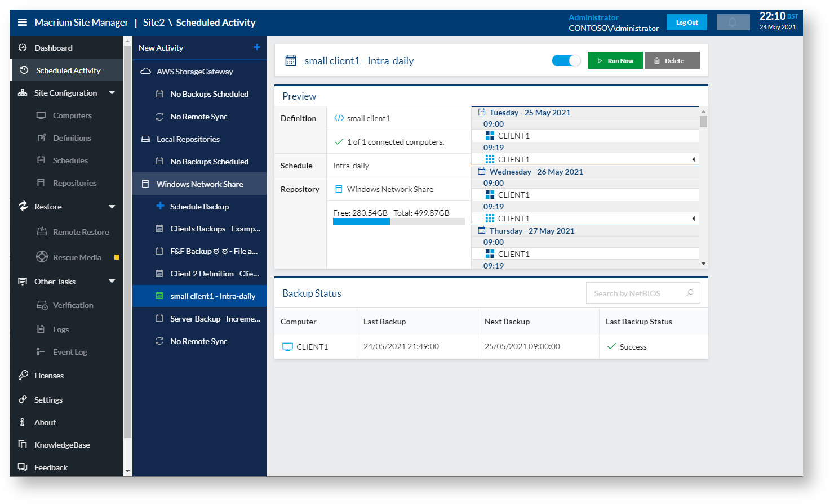Click the notification bell icon
The width and height of the screenshot is (830, 504).
733,23
